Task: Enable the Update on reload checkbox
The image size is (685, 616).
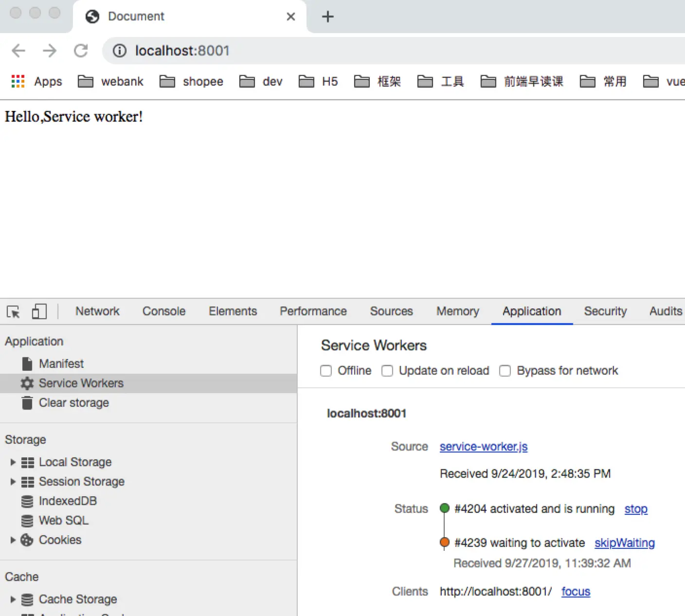Action: 387,371
